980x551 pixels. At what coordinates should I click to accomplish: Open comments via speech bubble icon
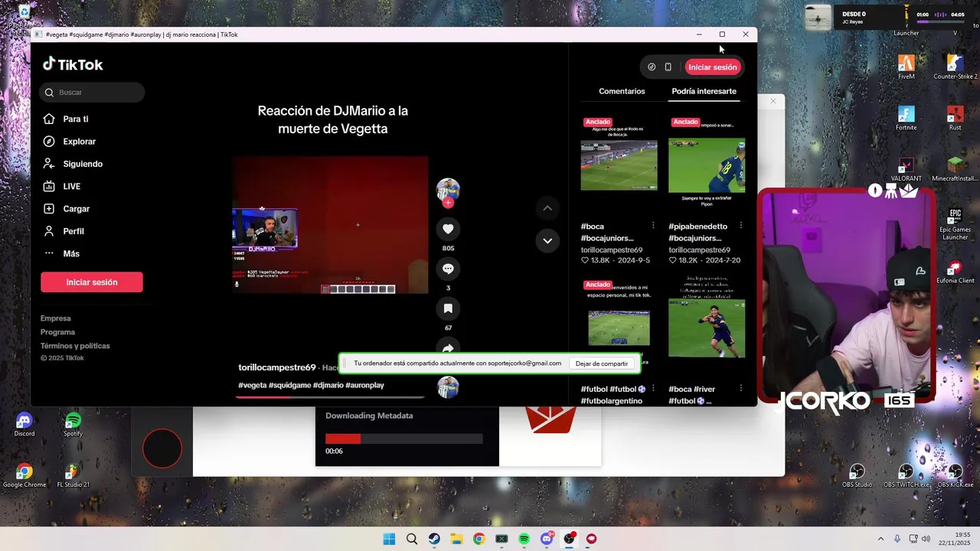tap(448, 269)
